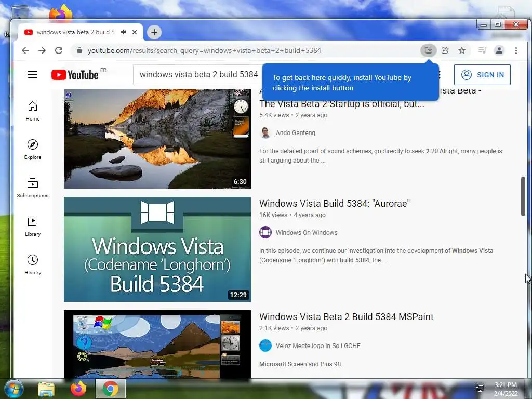The width and height of the screenshot is (532, 399).
Task: Open the network icon in system tray
Action: click(x=480, y=389)
